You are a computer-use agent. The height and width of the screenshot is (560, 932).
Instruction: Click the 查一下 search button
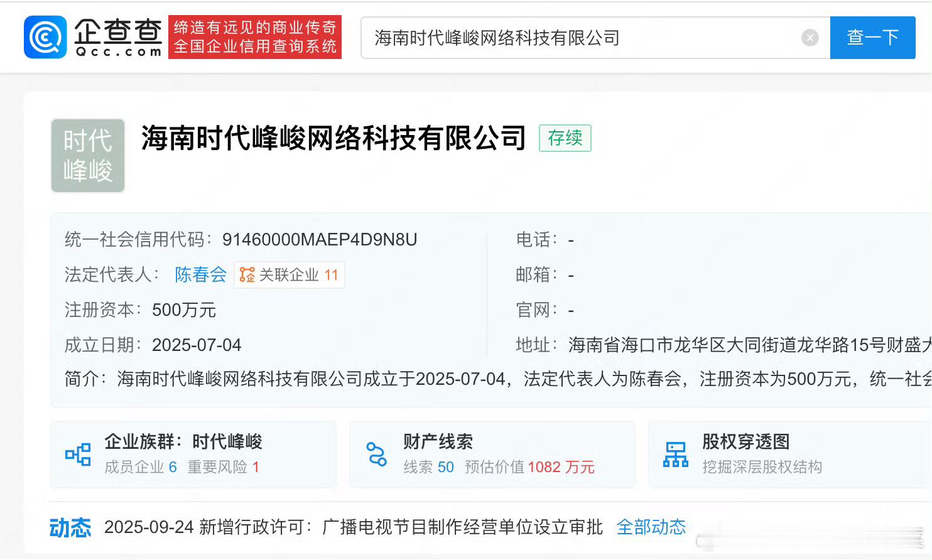[x=872, y=38]
